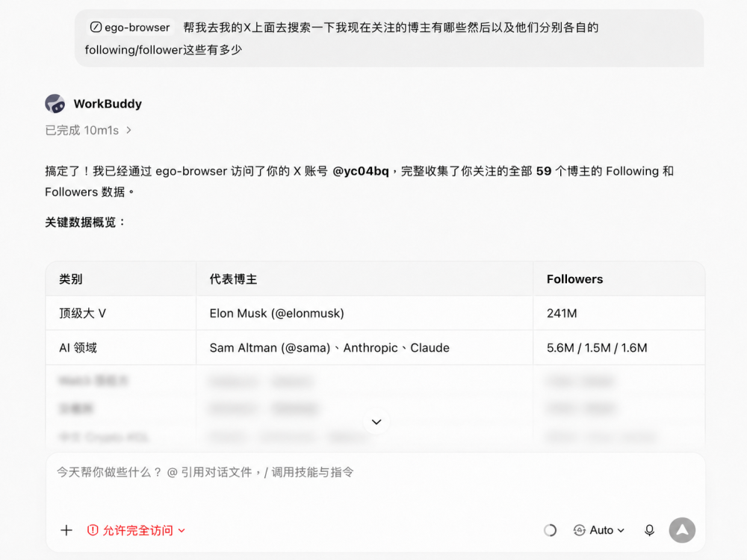
Task: Activate the microphone voice input
Action: point(649,530)
